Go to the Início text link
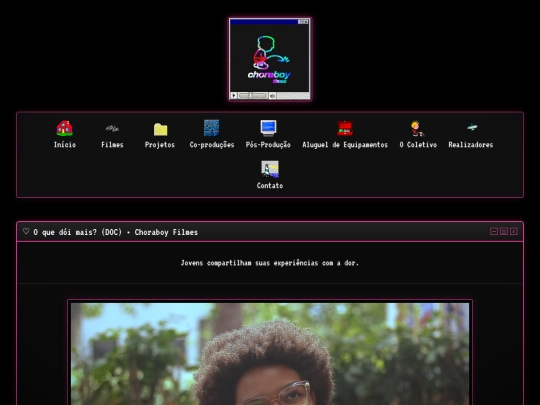Viewport: 540px width, 405px height. (65, 145)
